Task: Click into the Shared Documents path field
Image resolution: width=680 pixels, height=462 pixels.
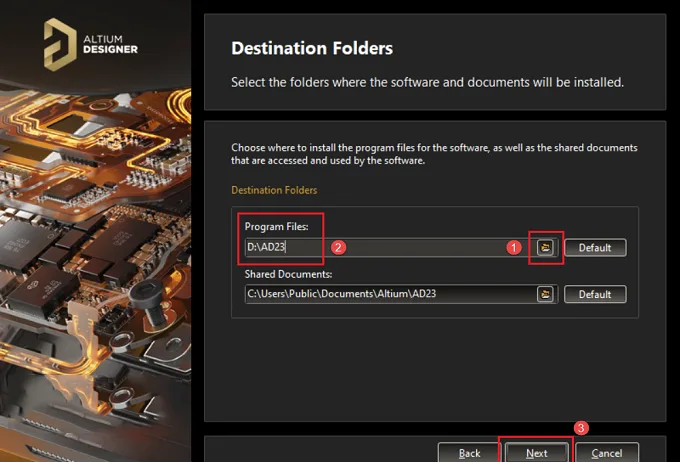Action: click(x=390, y=294)
